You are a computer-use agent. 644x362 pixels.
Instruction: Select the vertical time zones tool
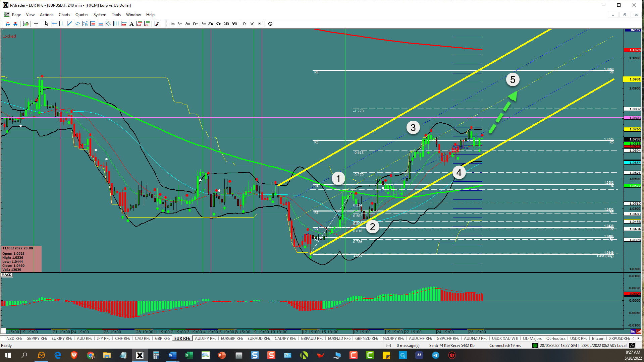coord(116,24)
